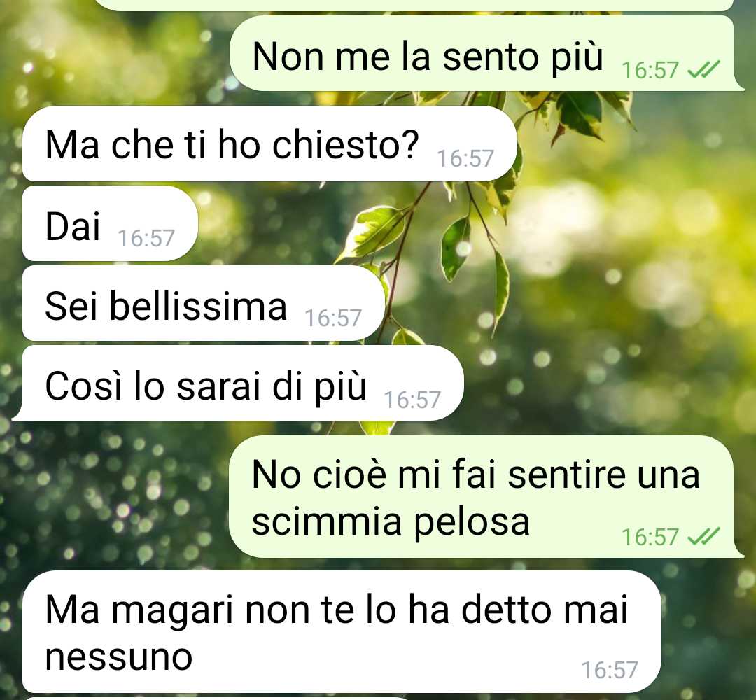Tap read receipt ticks on 'scimmia pelosa' message

703,536
